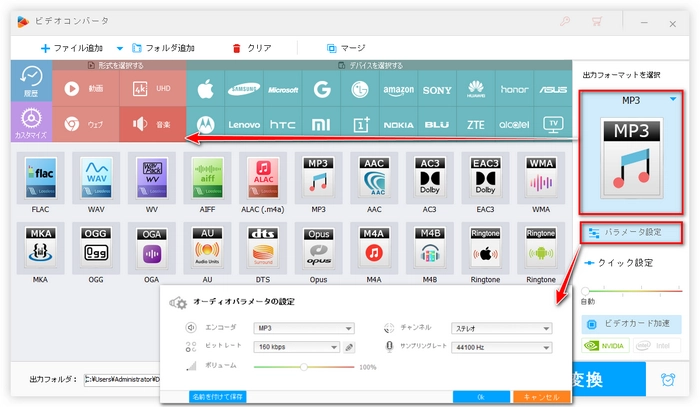Open the Amazon device category
Screen dimensions: 700x407
(x=399, y=89)
